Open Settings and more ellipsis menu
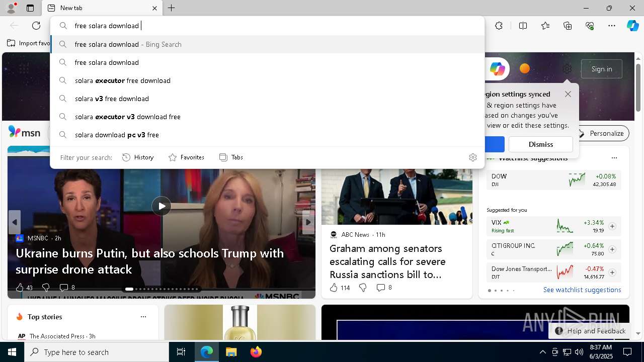644x362 pixels. (612, 26)
